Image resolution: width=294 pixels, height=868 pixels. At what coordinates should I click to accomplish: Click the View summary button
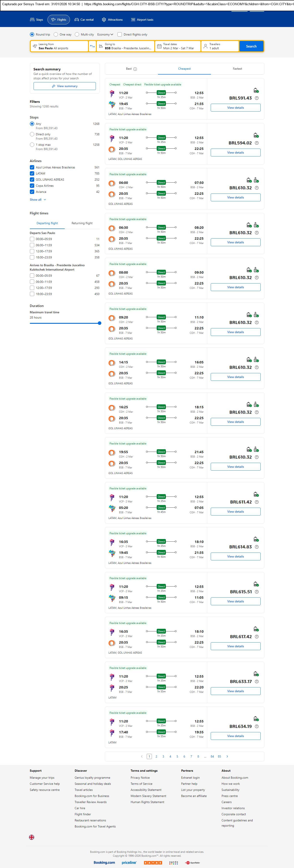click(64, 86)
